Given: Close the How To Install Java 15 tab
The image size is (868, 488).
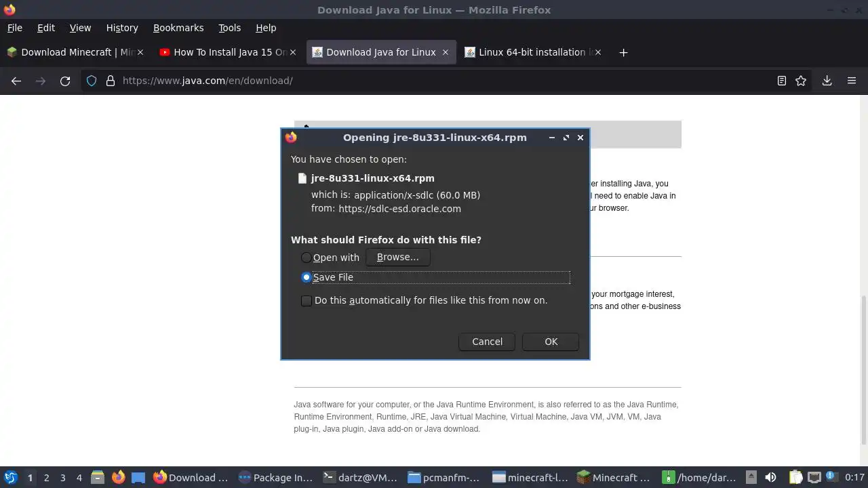Looking at the screenshot, I should point(293,52).
